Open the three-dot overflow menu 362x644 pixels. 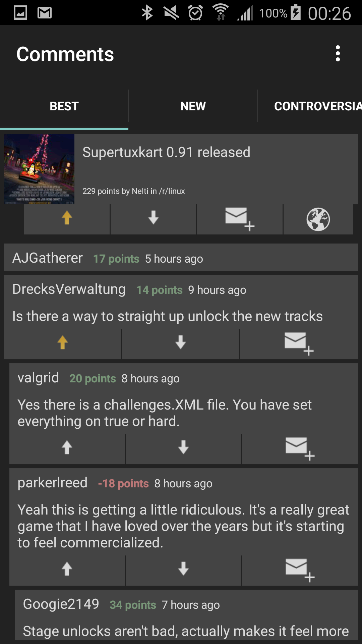(338, 54)
